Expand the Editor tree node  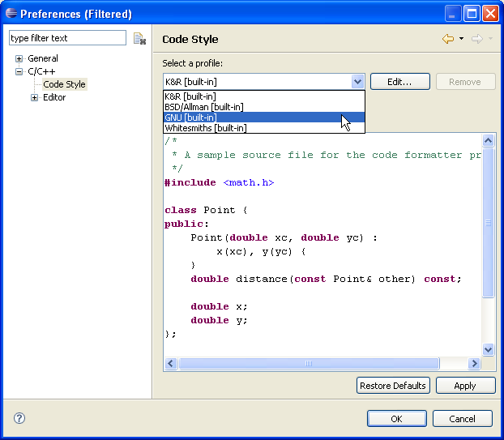pyautogui.click(x=34, y=98)
